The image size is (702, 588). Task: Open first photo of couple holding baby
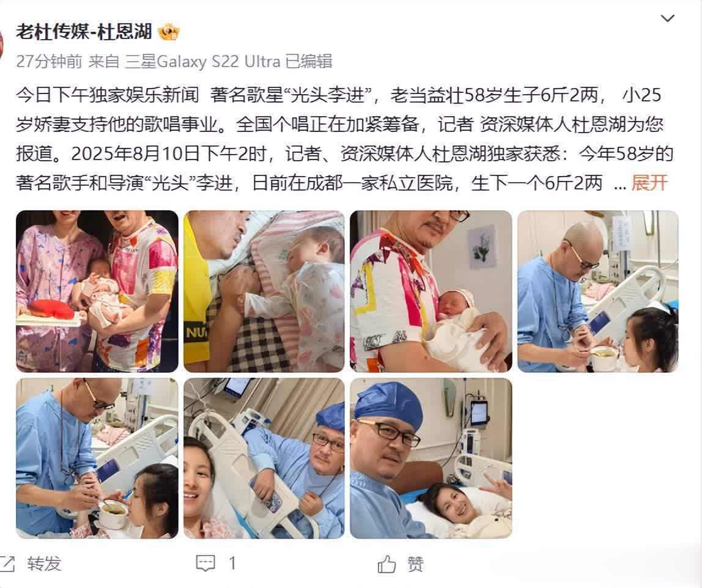(97, 292)
